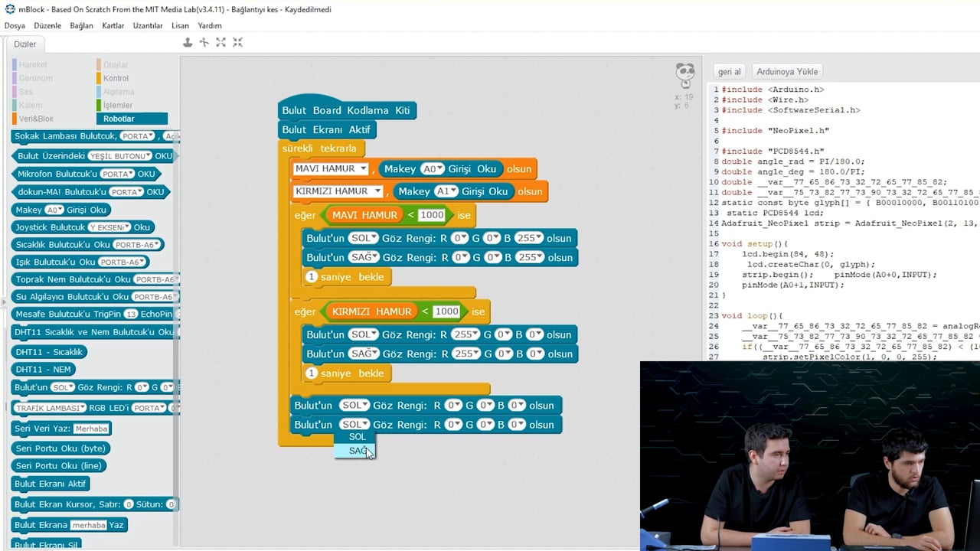
Task: Click the panda sprite icon
Action: [x=685, y=75]
